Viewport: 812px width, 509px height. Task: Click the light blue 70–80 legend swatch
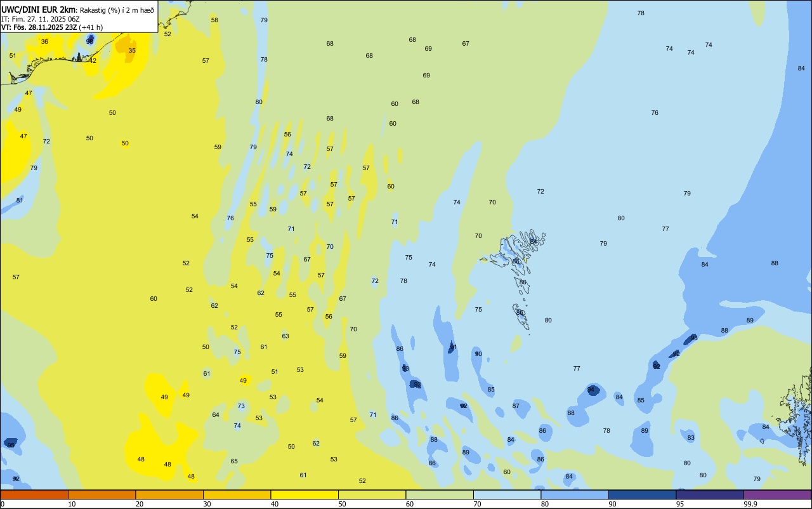(507, 494)
